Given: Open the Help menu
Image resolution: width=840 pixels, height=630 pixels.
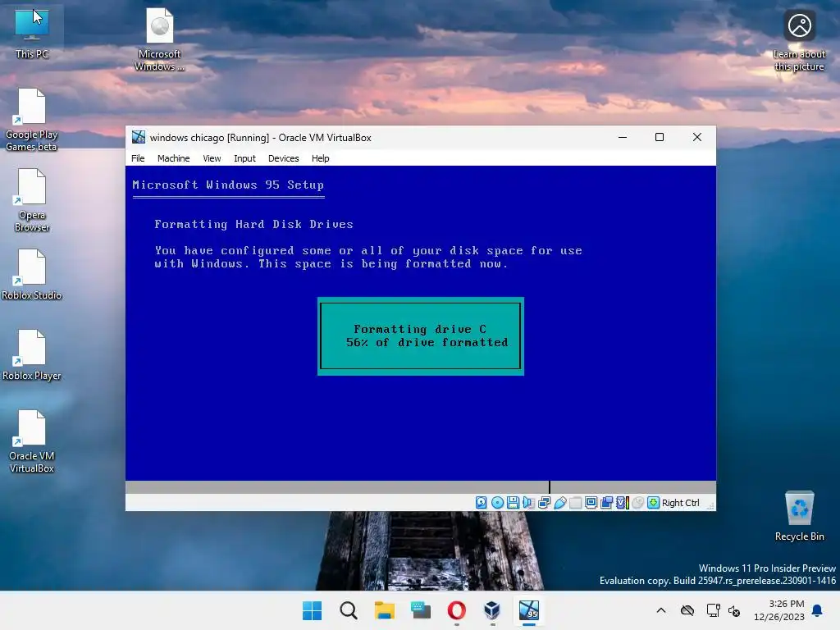Looking at the screenshot, I should point(321,158).
